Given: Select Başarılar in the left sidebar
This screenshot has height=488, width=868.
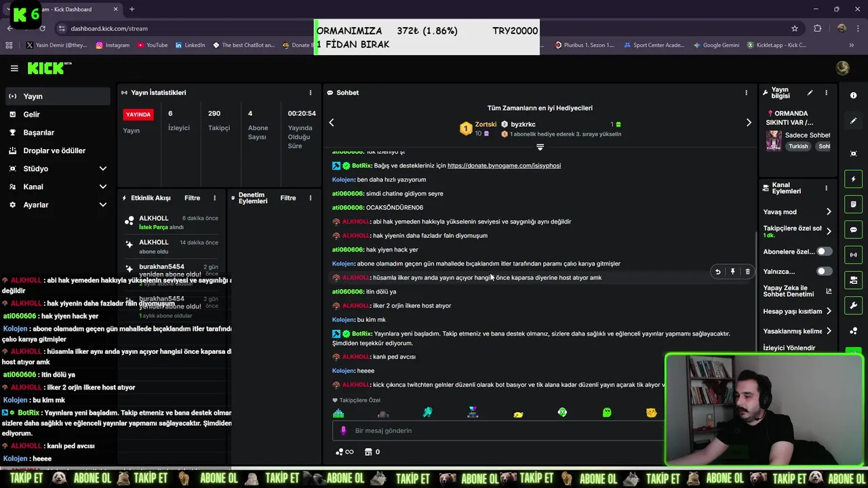Looking at the screenshot, I should pyautogui.click(x=58, y=132).
